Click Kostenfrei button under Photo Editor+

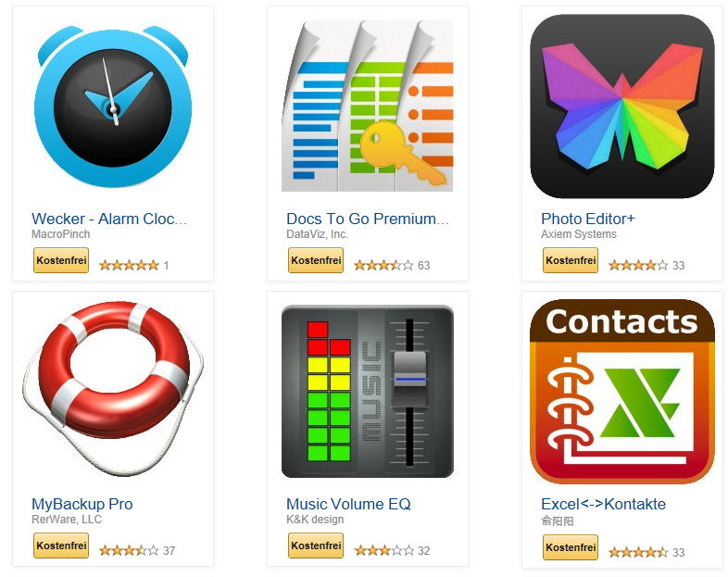click(571, 260)
